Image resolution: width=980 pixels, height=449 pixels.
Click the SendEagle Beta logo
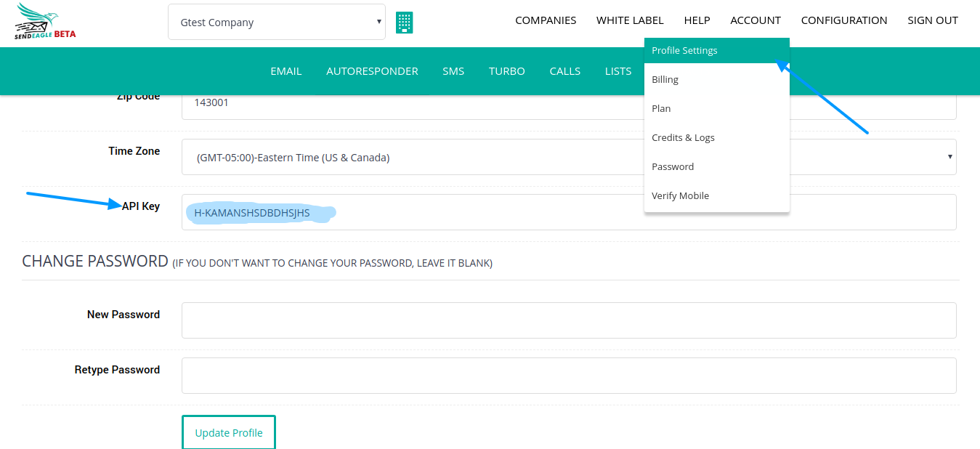tap(45, 21)
